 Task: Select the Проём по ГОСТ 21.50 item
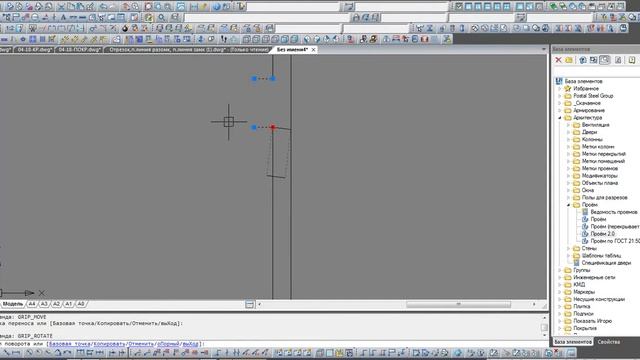pyautogui.click(x=615, y=241)
